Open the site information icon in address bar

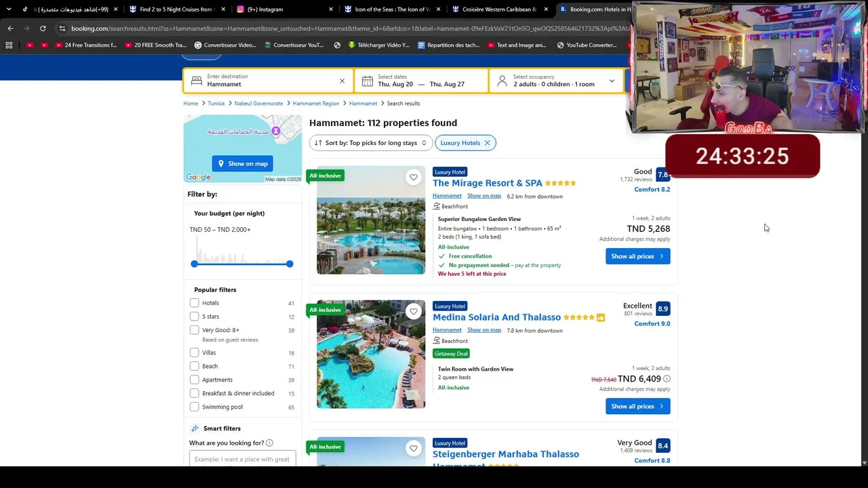pos(62,28)
